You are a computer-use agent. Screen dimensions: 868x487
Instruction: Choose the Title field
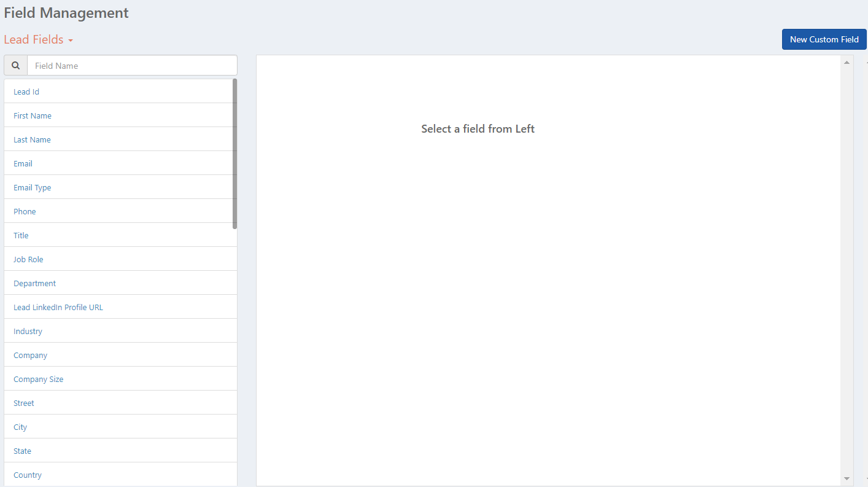coord(120,235)
